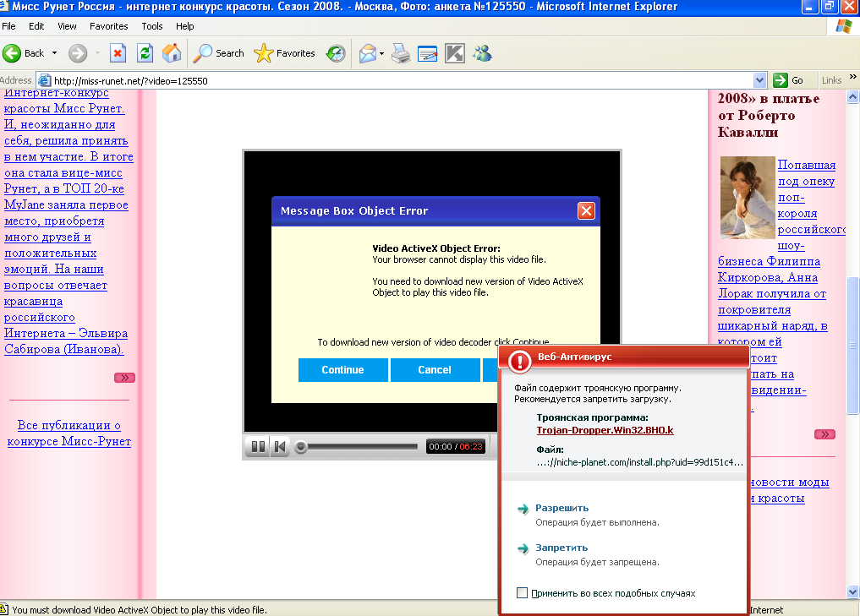Click the red antivirus warning icon
Screen dimensions: 860x616
(519, 361)
